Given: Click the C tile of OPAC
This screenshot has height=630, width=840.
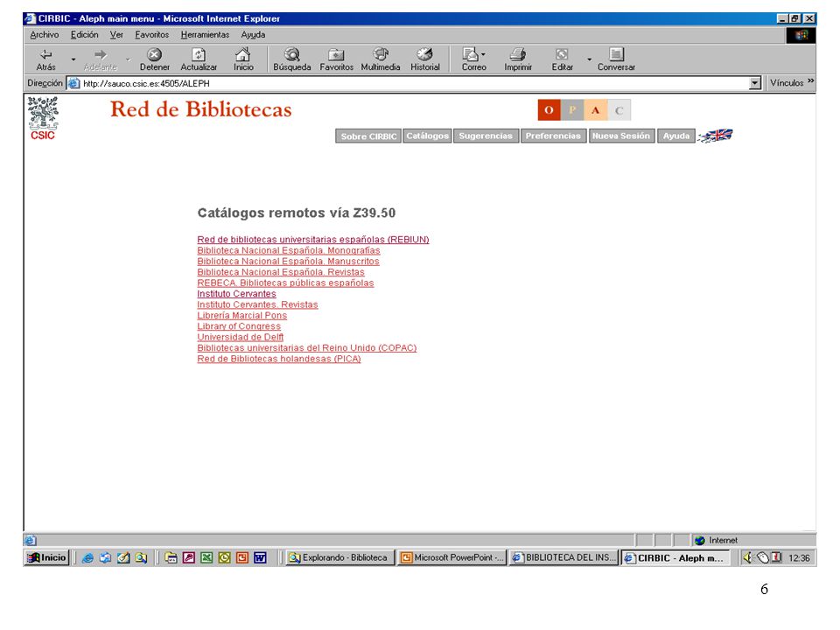Looking at the screenshot, I should 619,110.
